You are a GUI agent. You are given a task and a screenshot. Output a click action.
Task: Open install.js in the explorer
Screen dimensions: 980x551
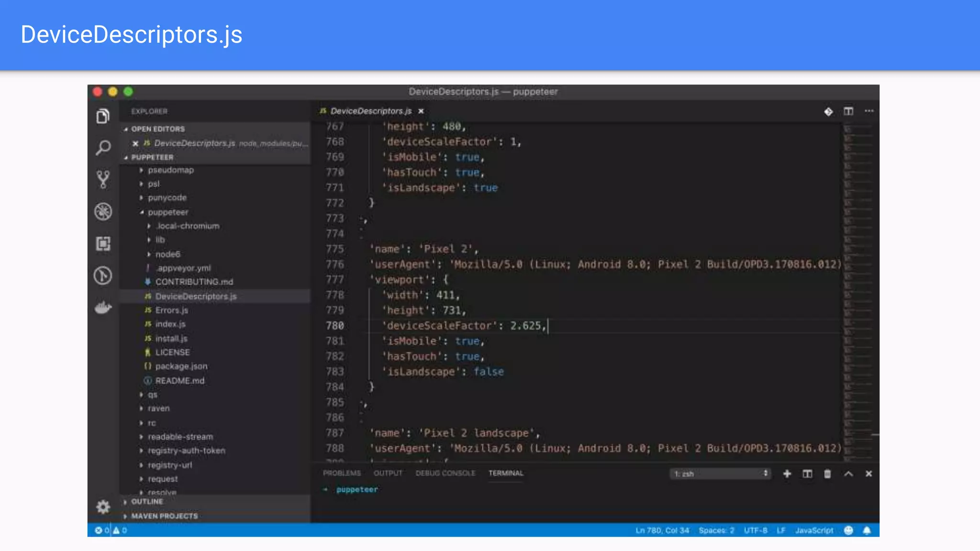tap(171, 339)
